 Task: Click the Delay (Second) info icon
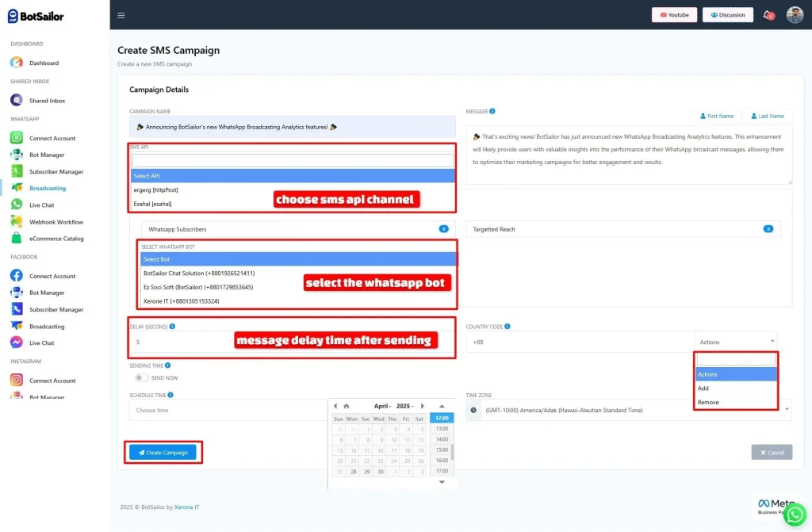(172, 327)
